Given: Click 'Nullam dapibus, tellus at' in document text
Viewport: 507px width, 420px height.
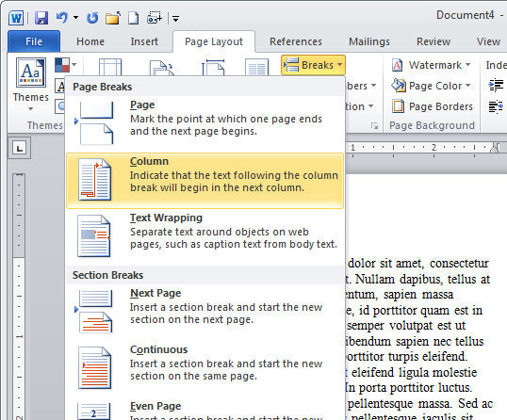Looking at the screenshot, I should tap(422, 279).
